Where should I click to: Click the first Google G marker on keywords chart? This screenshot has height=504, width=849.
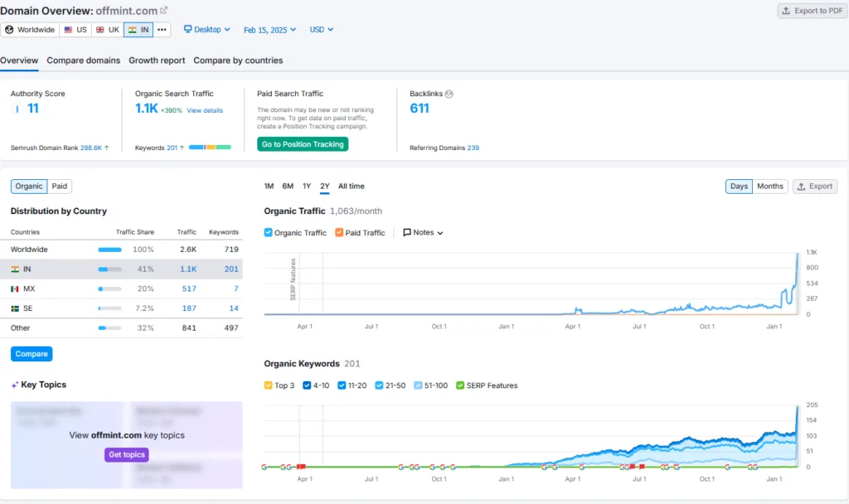(264, 468)
